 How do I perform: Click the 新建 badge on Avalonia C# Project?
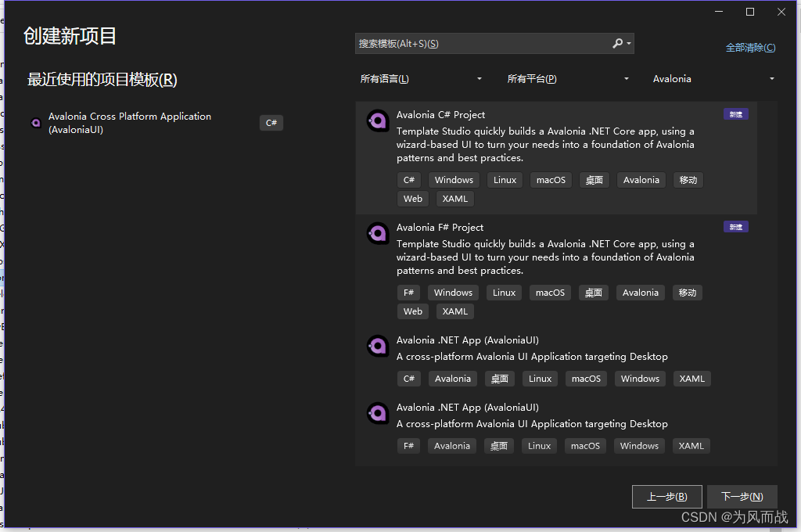click(735, 113)
